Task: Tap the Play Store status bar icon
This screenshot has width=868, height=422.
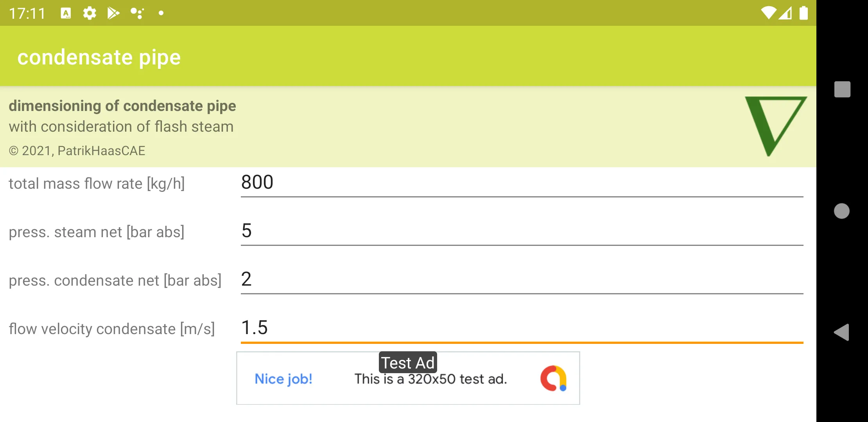Action: click(x=113, y=13)
